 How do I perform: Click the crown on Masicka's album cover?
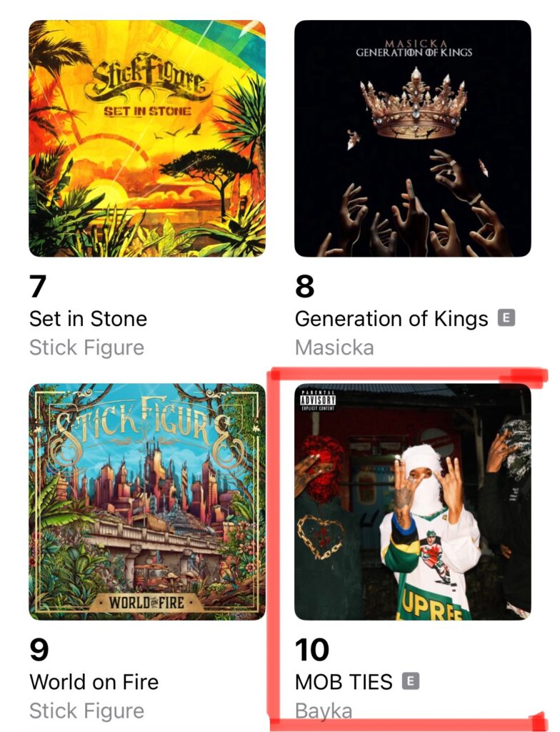(x=414, y=104)
